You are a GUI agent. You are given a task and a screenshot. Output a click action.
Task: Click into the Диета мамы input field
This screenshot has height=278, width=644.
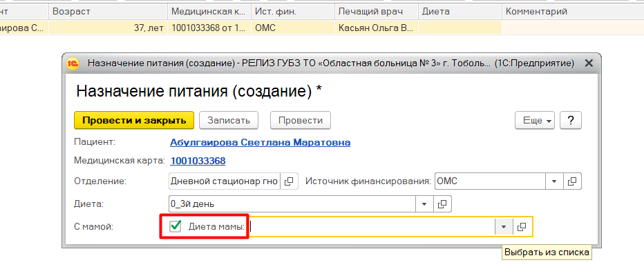point(371,227)
